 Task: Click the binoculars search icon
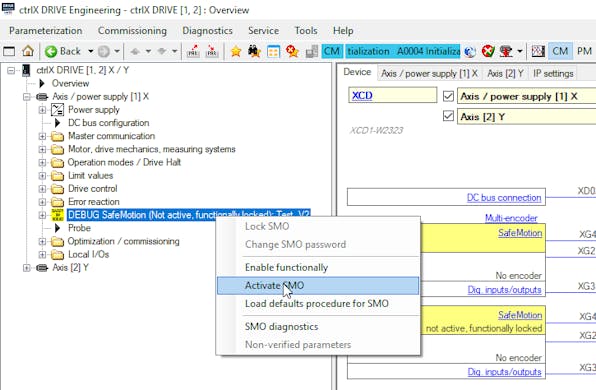point(254,51)
